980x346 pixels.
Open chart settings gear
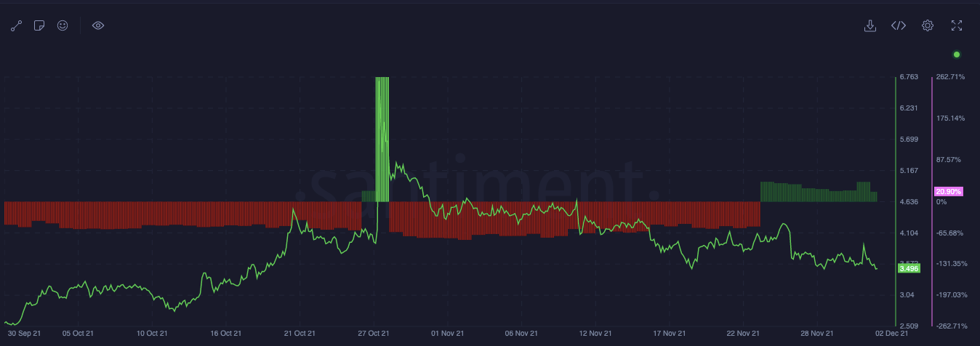(x=928, y=25)
